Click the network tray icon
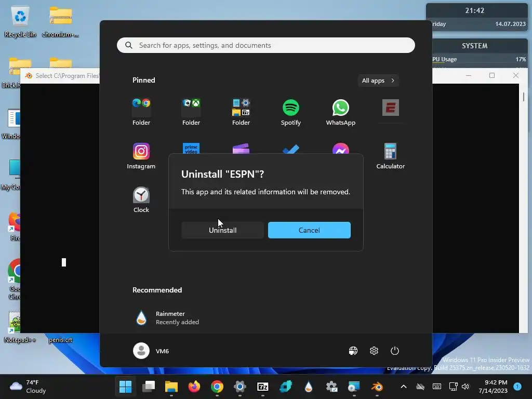Viewport: 532px width, 399px height. [x=453, y=387]
